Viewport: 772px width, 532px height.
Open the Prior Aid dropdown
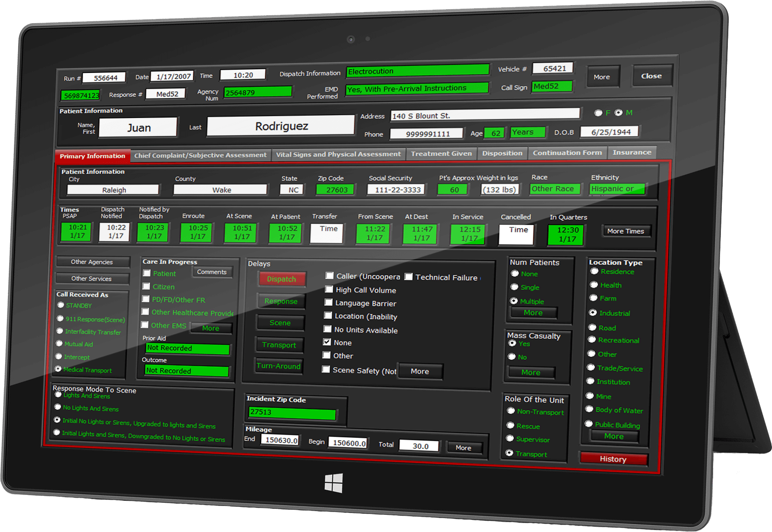pyautogui.click(x=187, y=348)
